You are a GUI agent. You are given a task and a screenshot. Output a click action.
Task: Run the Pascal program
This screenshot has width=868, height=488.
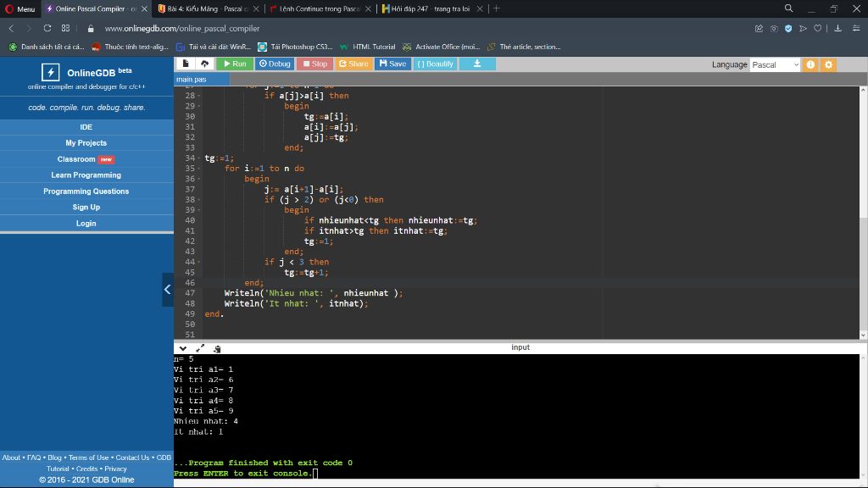235,64
